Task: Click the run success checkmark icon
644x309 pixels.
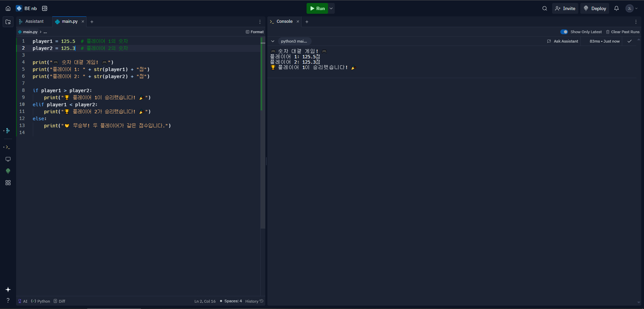Action: point(630,41)
